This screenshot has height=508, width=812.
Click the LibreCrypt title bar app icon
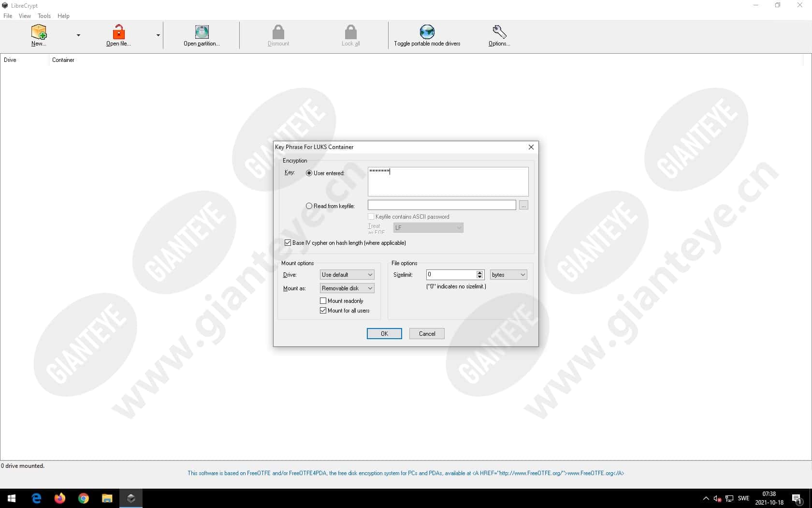click(5, 5)
